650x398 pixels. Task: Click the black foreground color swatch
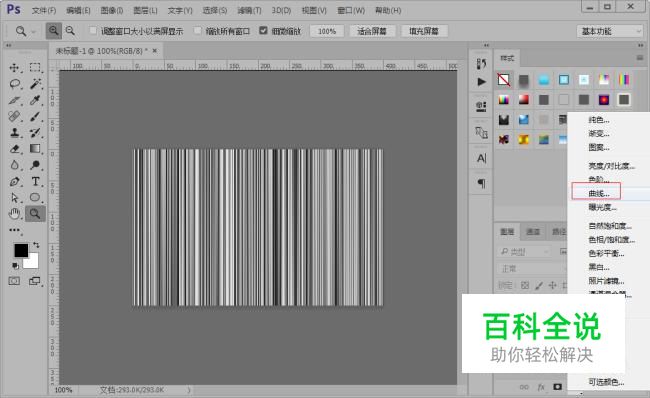(x=21, y=250)
